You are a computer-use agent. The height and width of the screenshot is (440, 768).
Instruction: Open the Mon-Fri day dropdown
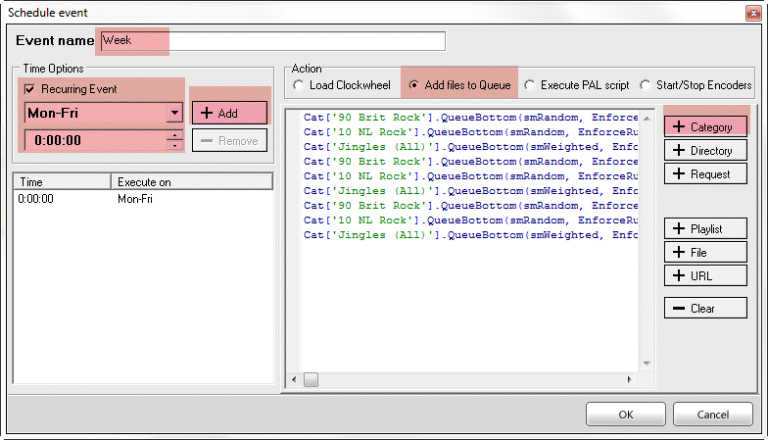click(175, 113)
